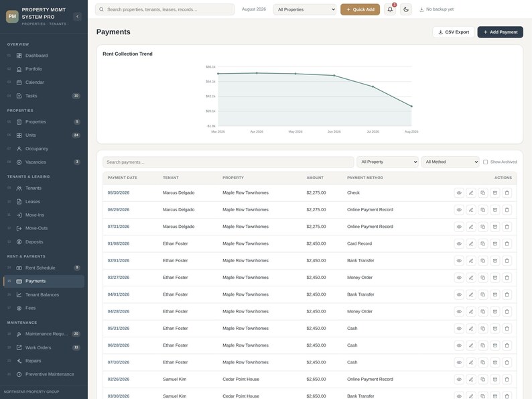Delete the 02/26/2026 Samuel Kim payment

point(507,380)
